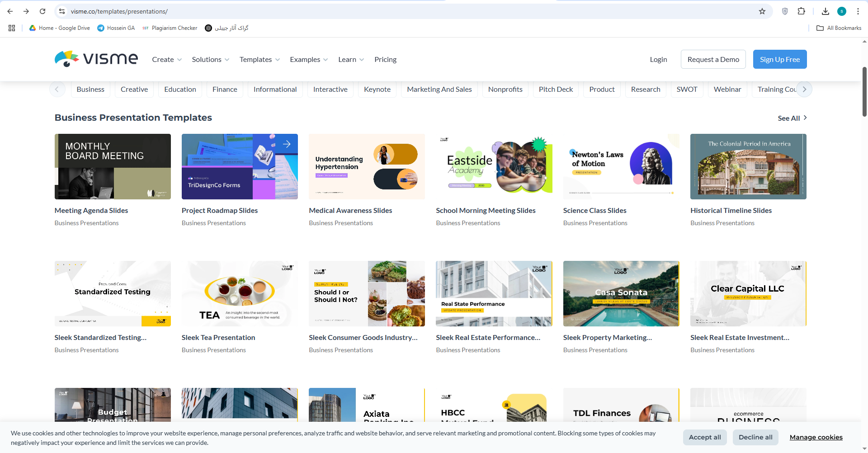Select the SWOT category tab
This screenshot has height=453, width=868.
687,90
